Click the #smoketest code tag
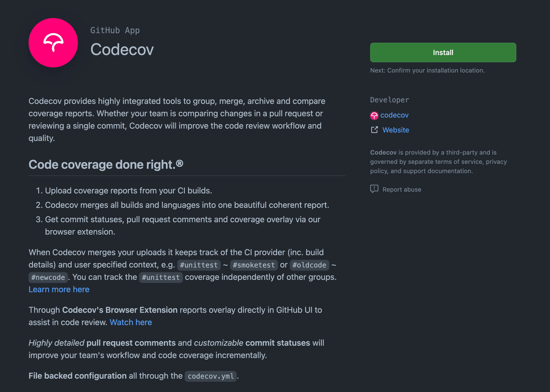 pyautogui.click(x=254, y=265)
